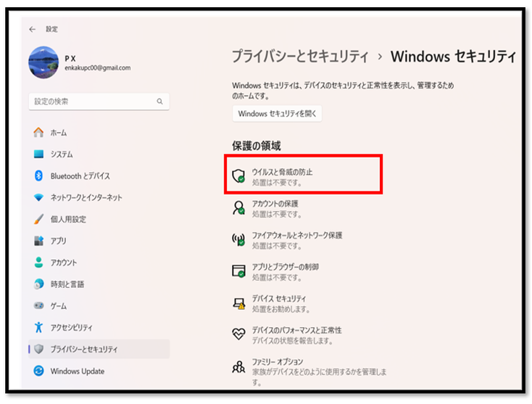Screen dimensions: 532x404
Task: Click the Windows セキュリティ page title
Action: coord(453,57)
